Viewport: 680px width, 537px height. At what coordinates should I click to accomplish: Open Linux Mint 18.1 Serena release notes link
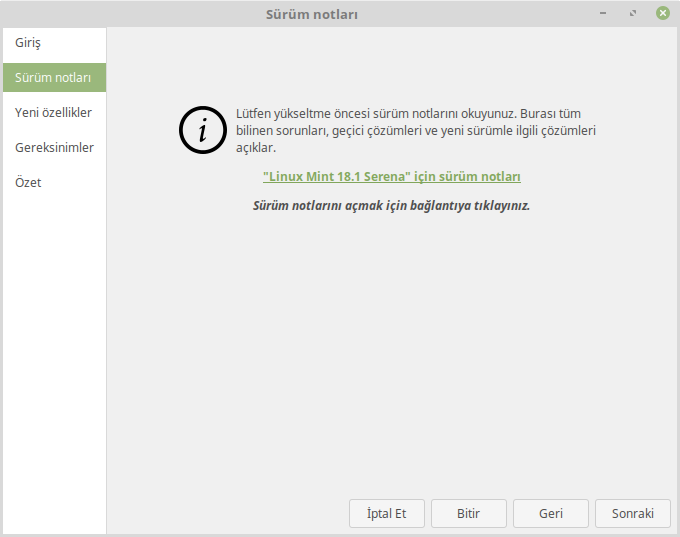(x=392, y=177)
